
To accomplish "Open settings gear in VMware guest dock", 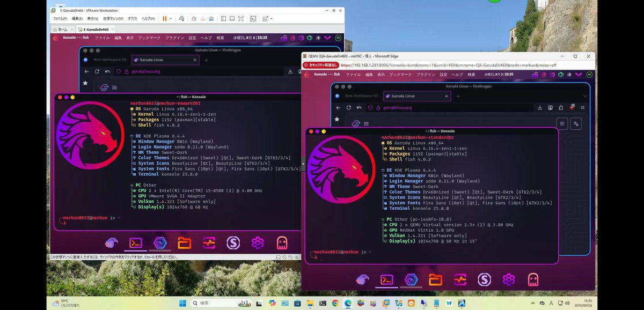I will pyautogui.click(x=258, y=243).
